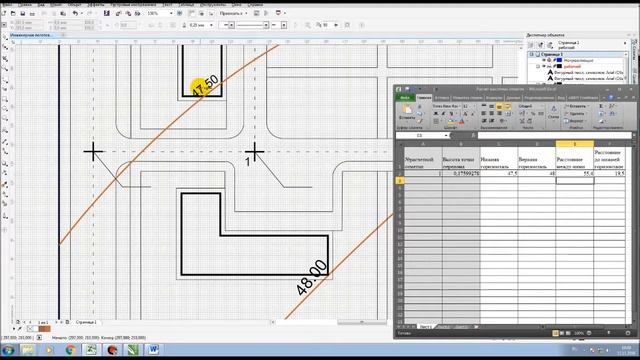Click the Format cells button in Excel
Screen dimensions: 640x360
(575, 121)
